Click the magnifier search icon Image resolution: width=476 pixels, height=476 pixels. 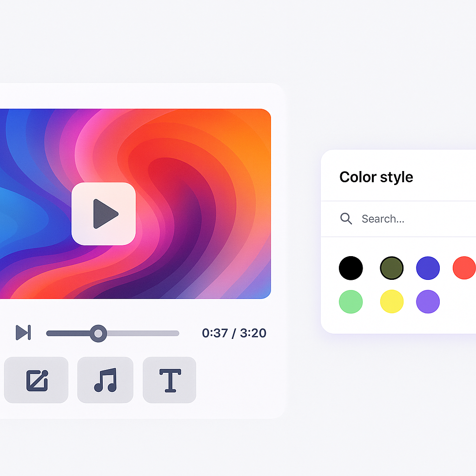click(346, 218)
